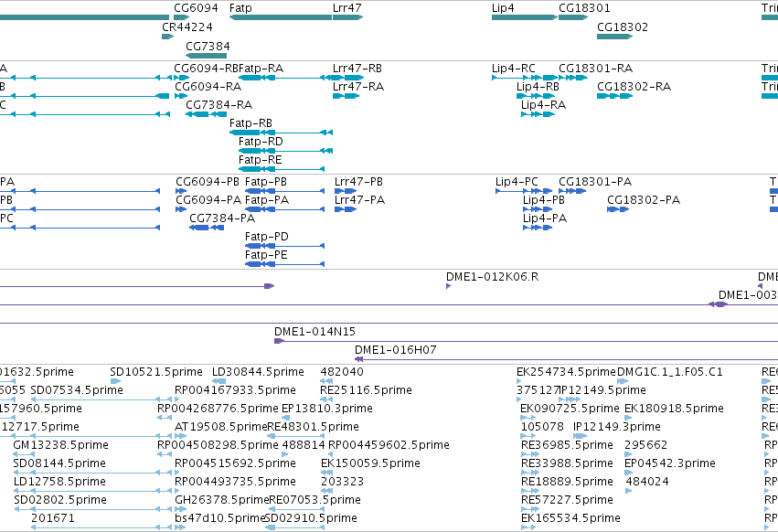Select protein Fatp-PD
The height and width of the screenshot is (532, 778).
(266, 237)
